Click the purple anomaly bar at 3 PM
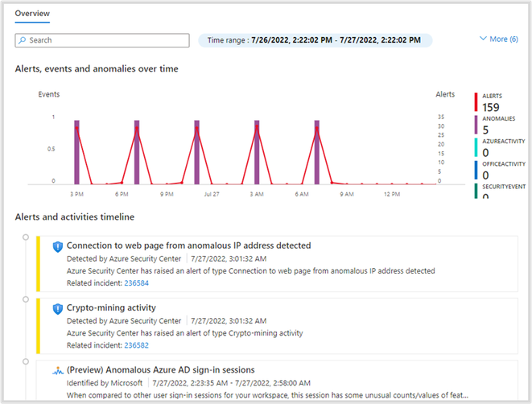The height and width of the screenshot is (404, 532). pos(76,152)
